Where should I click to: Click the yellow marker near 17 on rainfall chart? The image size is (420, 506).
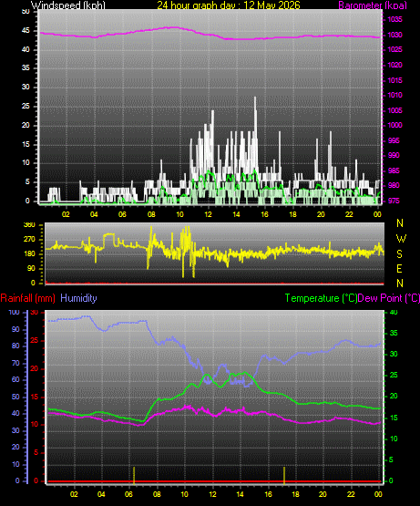pyautogui.click(x=284, y=475)
